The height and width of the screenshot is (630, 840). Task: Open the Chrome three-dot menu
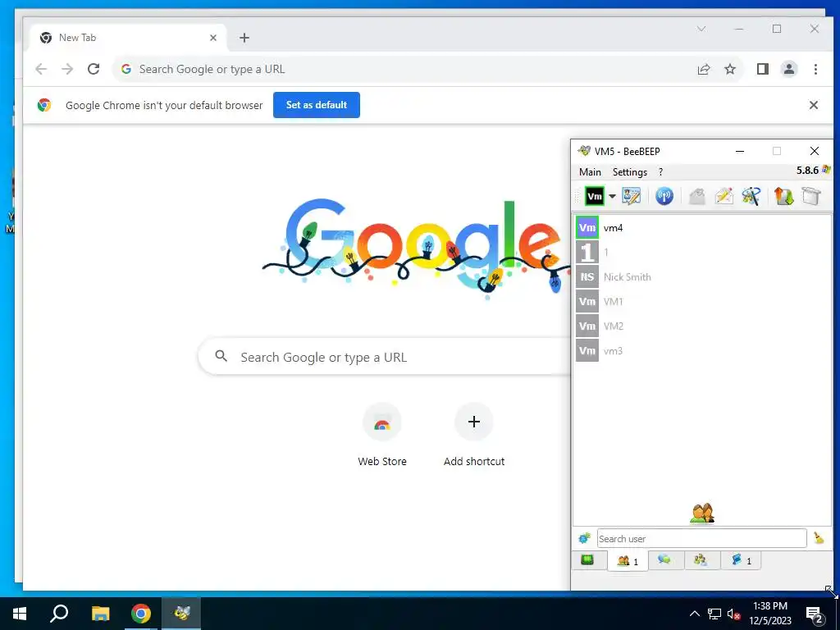coord(815,69)
